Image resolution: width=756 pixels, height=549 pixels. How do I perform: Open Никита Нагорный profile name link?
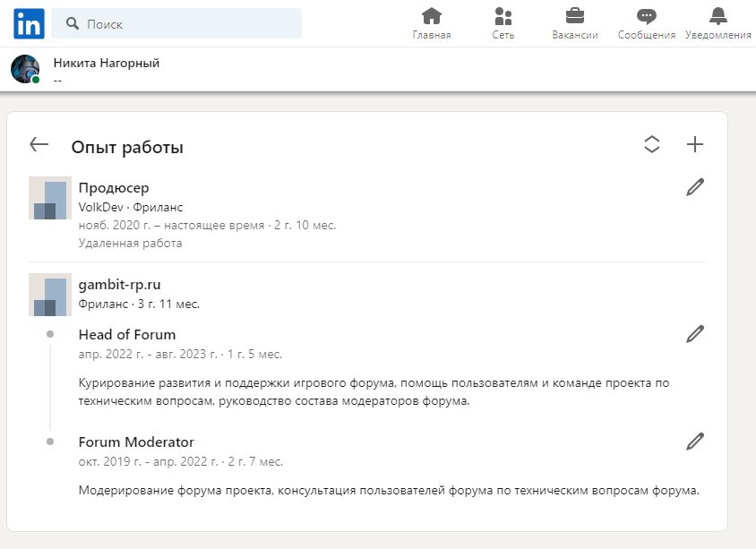point(107,64)
